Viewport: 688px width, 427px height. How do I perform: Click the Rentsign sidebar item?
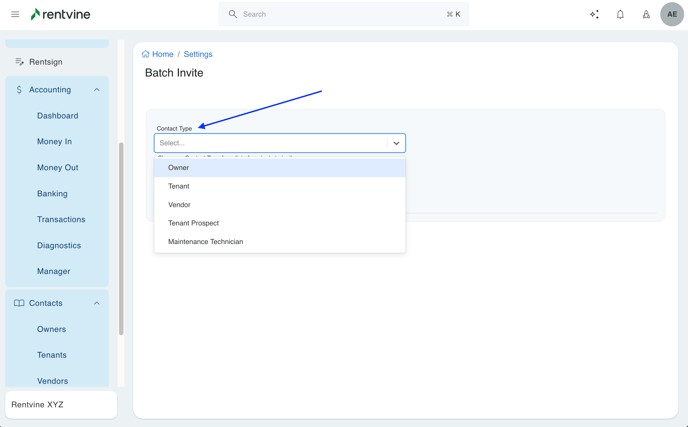tap(46, 62)
